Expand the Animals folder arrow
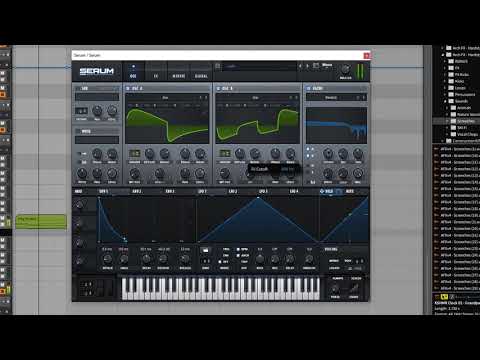The image size is (480, 360). click(447, 108)
